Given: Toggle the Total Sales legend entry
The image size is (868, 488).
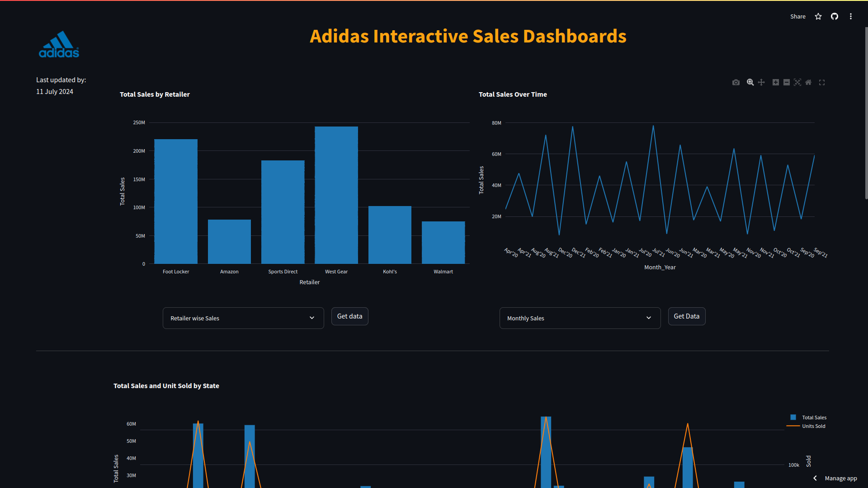Looking at the screenshot, I should pos(814,418).
